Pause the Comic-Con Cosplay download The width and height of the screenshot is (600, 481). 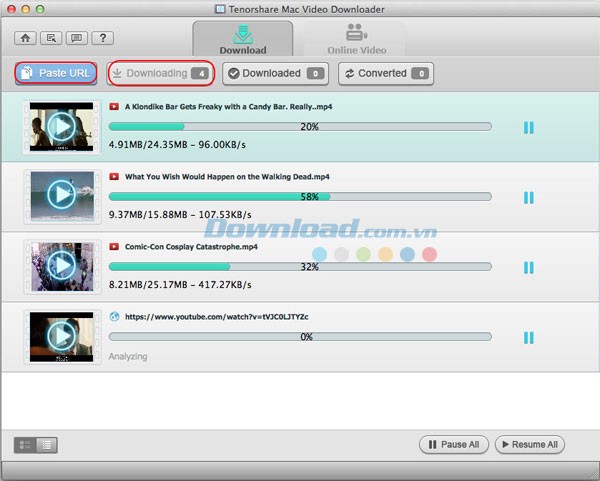528,267
